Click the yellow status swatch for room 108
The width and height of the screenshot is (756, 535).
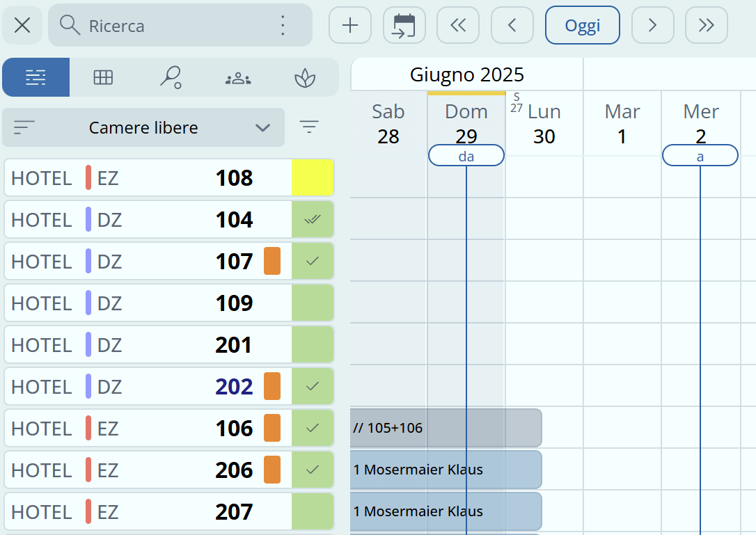[313, 177]
